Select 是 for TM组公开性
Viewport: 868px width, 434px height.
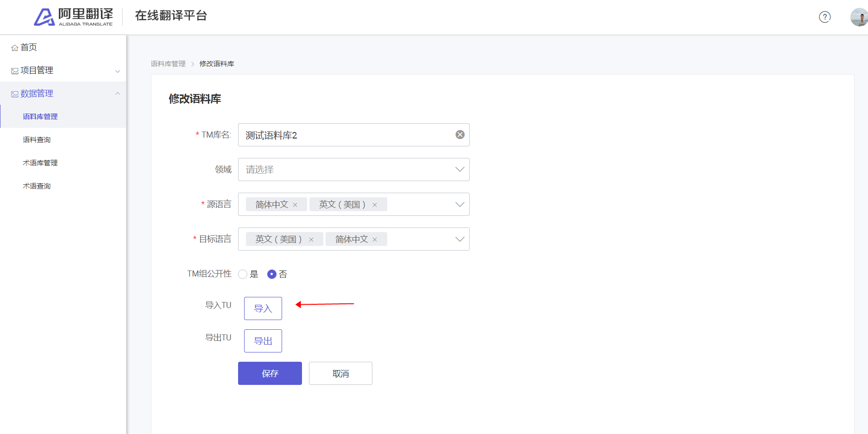[243, 274]
